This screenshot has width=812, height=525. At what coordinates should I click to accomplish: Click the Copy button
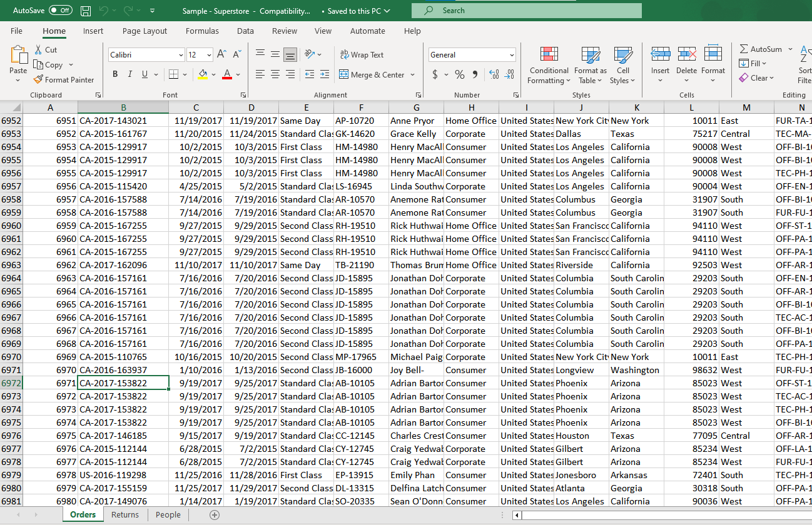point(49,65)
